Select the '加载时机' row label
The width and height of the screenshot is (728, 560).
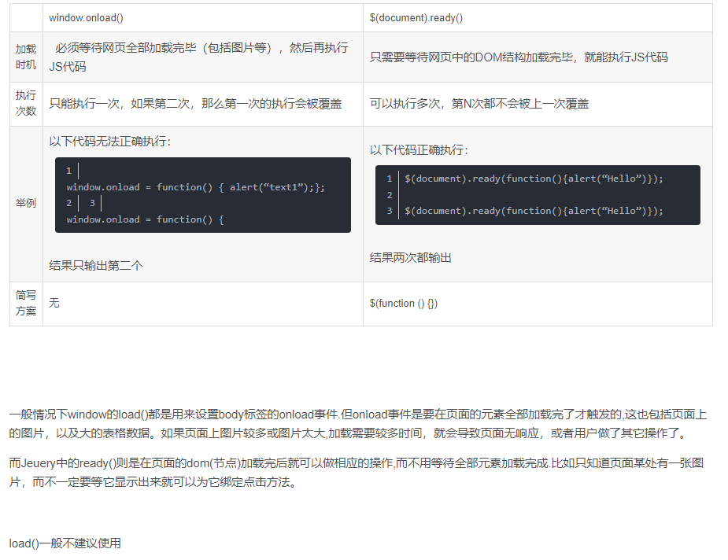pos(26,57)
